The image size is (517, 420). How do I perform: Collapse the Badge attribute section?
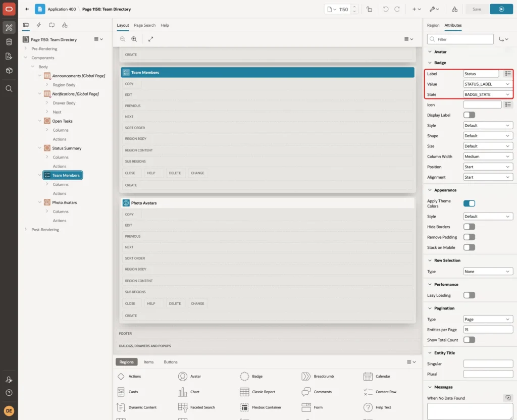(x=430, y=63)
